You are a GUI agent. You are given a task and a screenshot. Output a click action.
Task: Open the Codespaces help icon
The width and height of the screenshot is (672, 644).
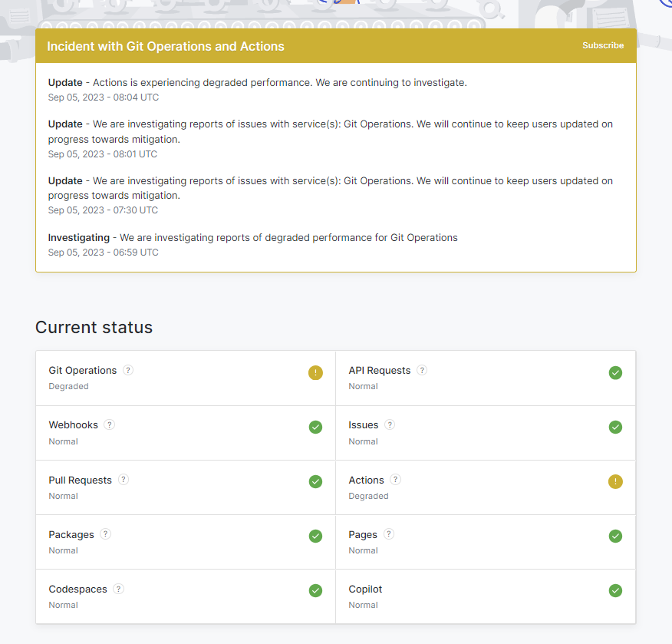click(118, 589)
